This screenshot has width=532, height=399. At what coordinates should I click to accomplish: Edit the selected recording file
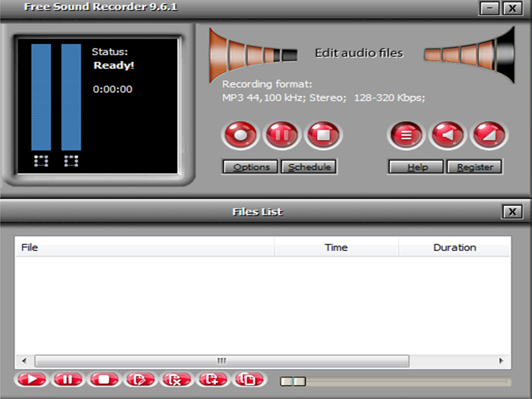tap(141, 379)
